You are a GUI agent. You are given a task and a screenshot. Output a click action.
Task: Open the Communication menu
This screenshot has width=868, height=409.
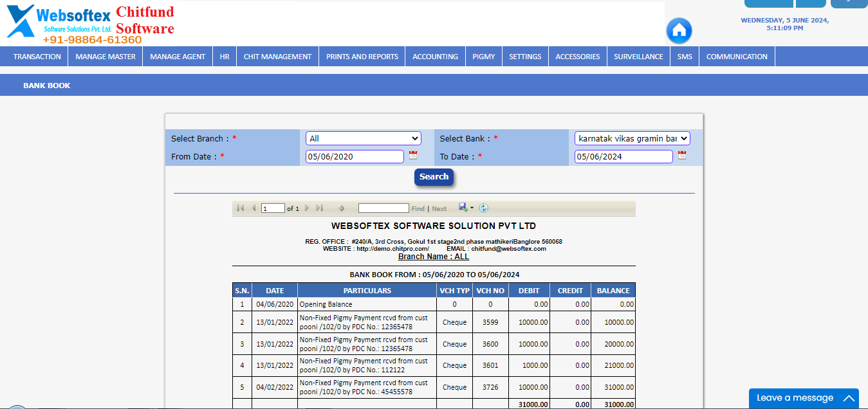737,57
